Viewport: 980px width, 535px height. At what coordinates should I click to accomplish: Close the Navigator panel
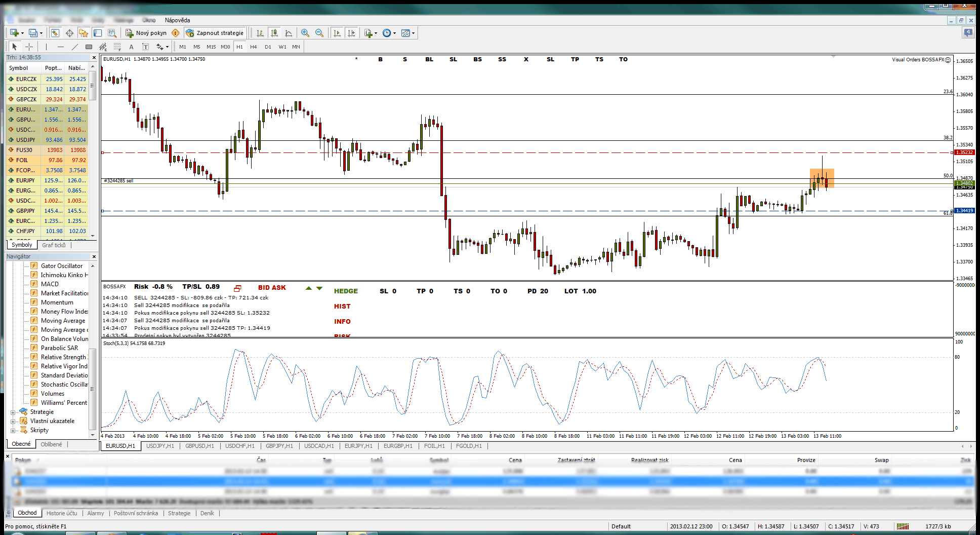coord(94,257)
